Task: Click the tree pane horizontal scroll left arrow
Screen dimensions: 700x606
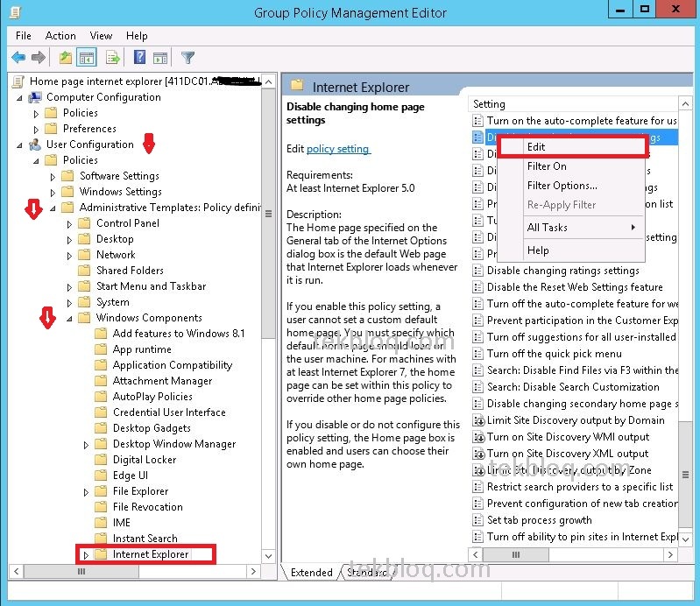Action: [16, 572]
